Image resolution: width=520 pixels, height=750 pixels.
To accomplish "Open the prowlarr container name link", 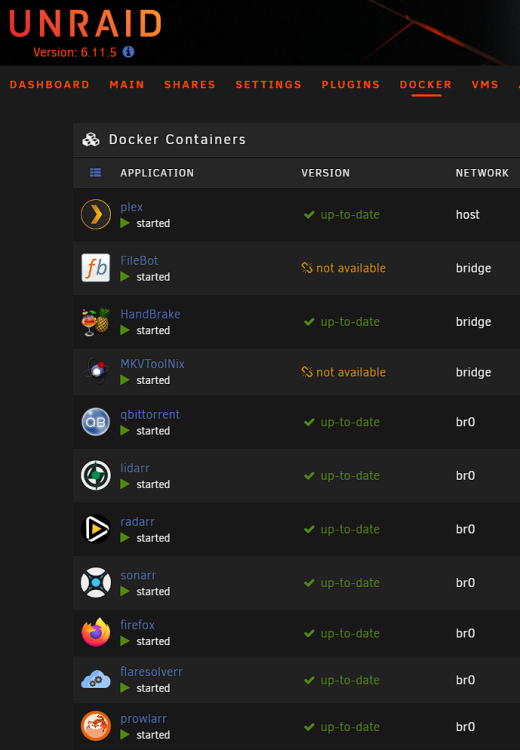I will tap(144, 719).
